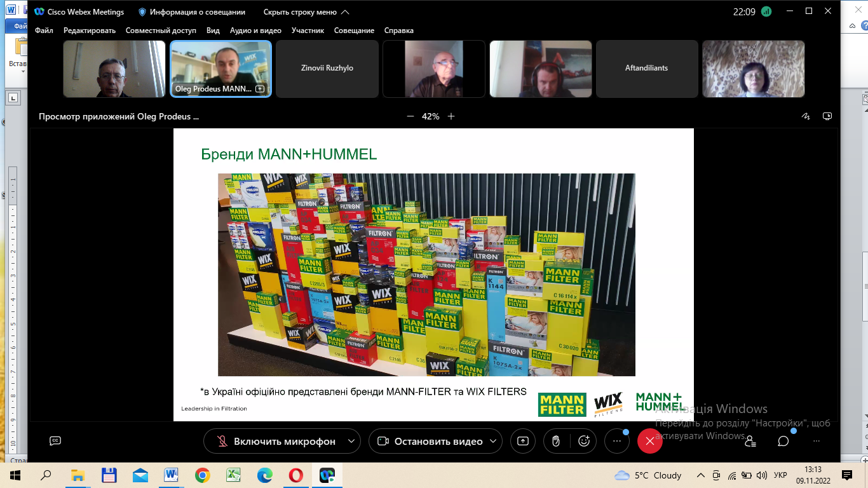Click the Просмотр приложений Oleg Prodeus label
868x488 pixels.
coord(119,117)
